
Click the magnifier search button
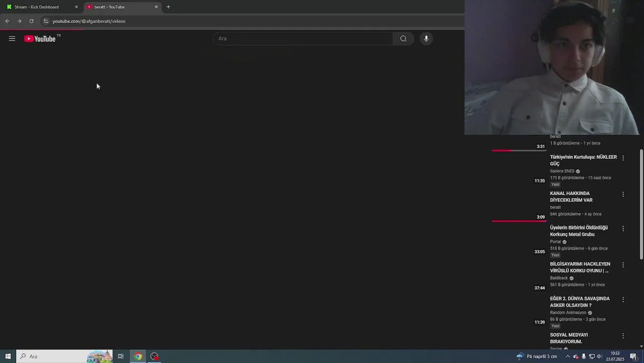point(403,39)
